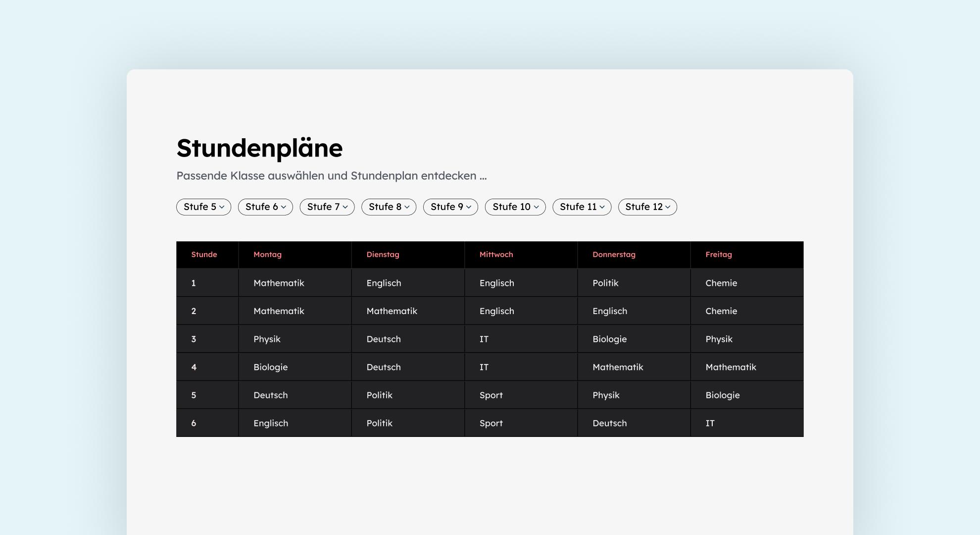The width and height of the screenshot is (980, 535).
Task: Open the Stufe 9 dropdown
Action: point(450,207)
